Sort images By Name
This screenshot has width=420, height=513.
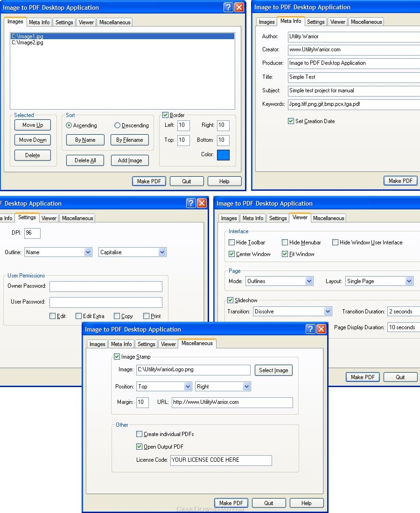(x=85, y=140)
